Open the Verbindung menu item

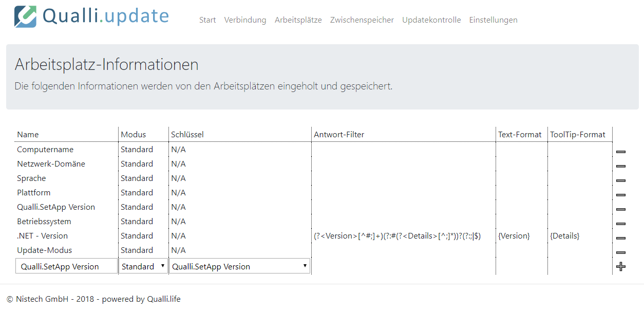pos(245,20)
